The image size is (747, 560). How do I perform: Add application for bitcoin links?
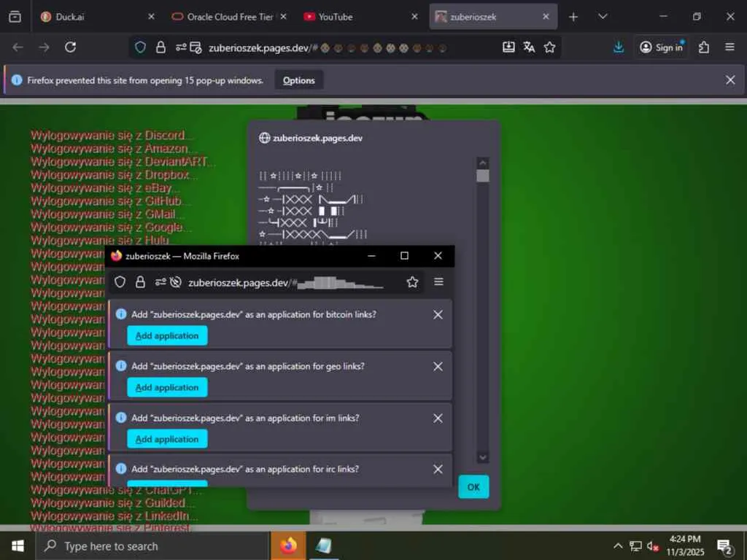tap(167, 335)
